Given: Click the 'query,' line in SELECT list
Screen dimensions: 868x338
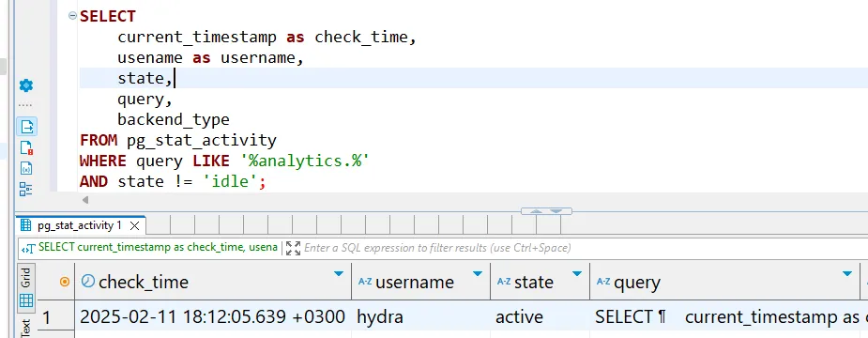Looking at the screenshot, I should (x=145, y=100).
